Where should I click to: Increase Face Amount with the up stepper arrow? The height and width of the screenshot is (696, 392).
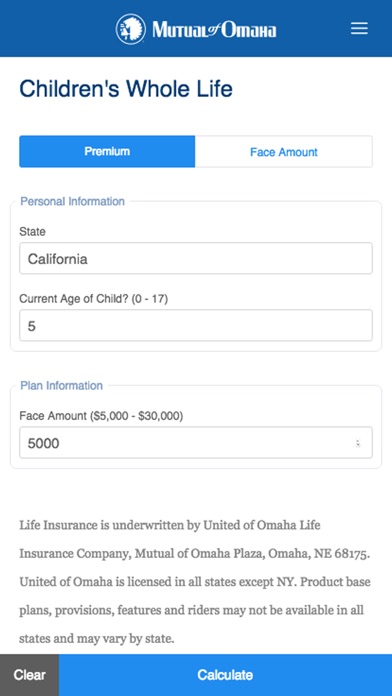pyautogui.click(x=358, y=441)
